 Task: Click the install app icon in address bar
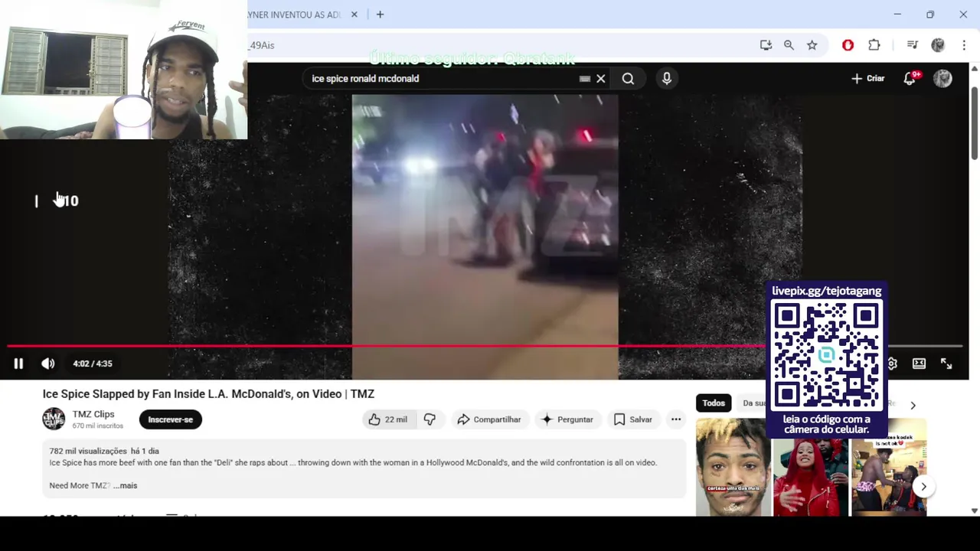(766, 45)
